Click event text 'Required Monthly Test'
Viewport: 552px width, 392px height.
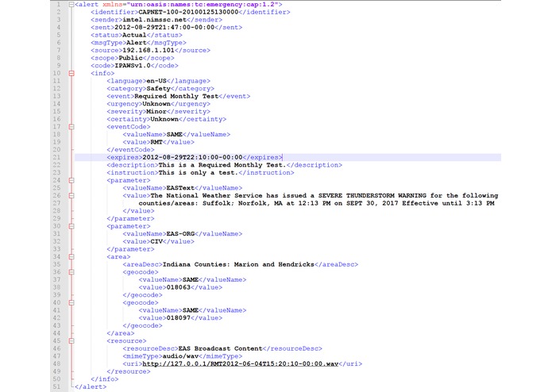(176, 96)
